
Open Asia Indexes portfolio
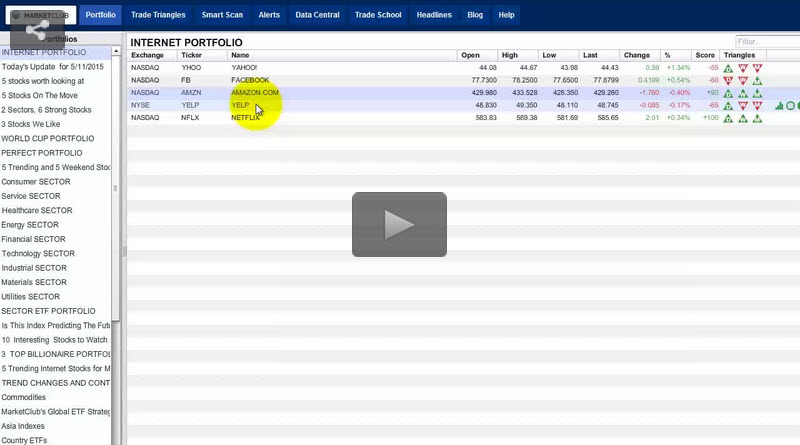pos(23,426)
